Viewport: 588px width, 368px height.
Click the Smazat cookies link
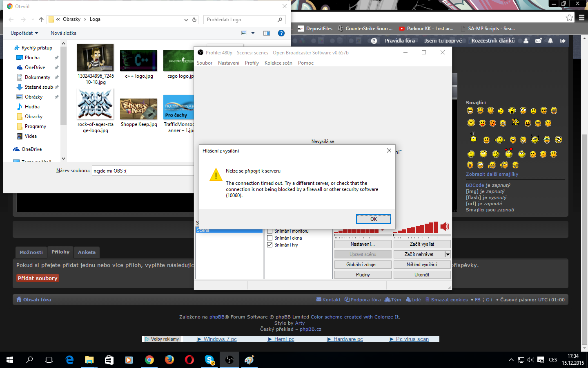pyautogui.click(x=447, y=300)
